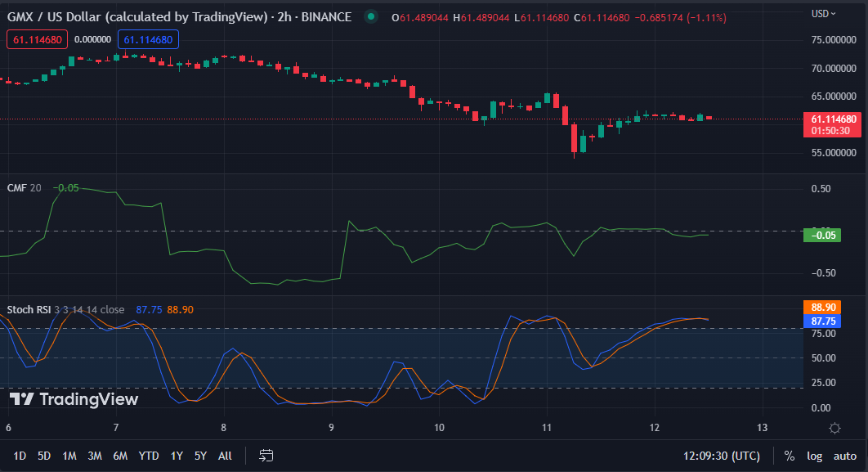Select the 1Y time range
868x472 pixels.
(177, 456)
